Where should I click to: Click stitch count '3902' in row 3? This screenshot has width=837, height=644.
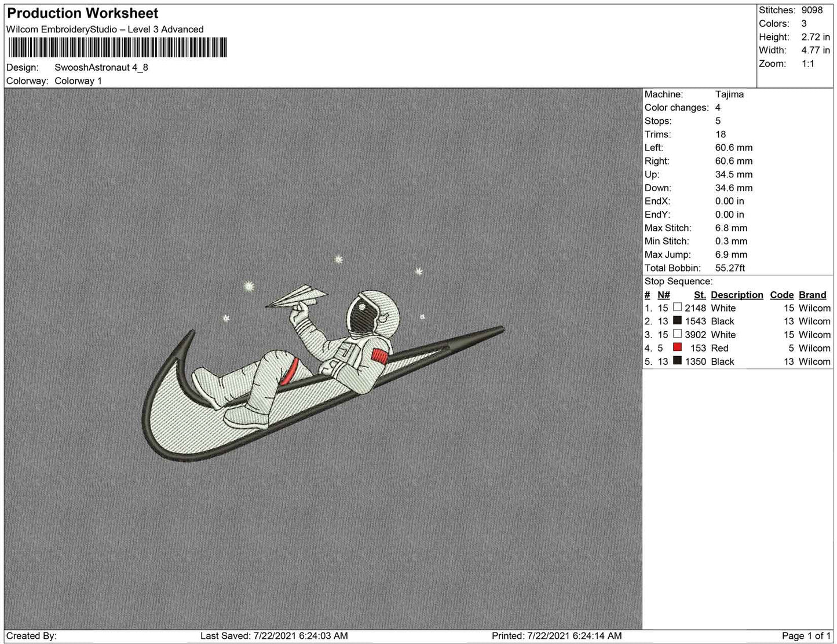click(695, 335)
